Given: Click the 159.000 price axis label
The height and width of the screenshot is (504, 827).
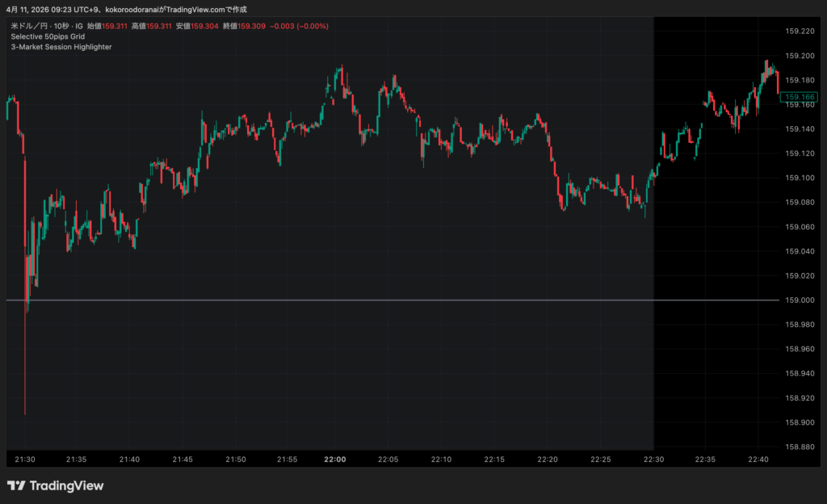Looking at the screenshot, I should click(x=799, y=300).
